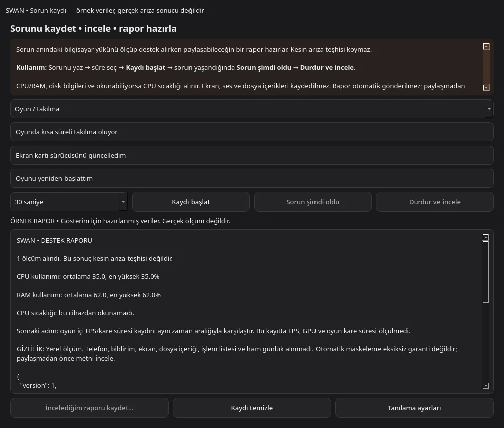Click the '"version": 1,' JSON line
Screen dimensions: 504x428
[x=38, y=385]
